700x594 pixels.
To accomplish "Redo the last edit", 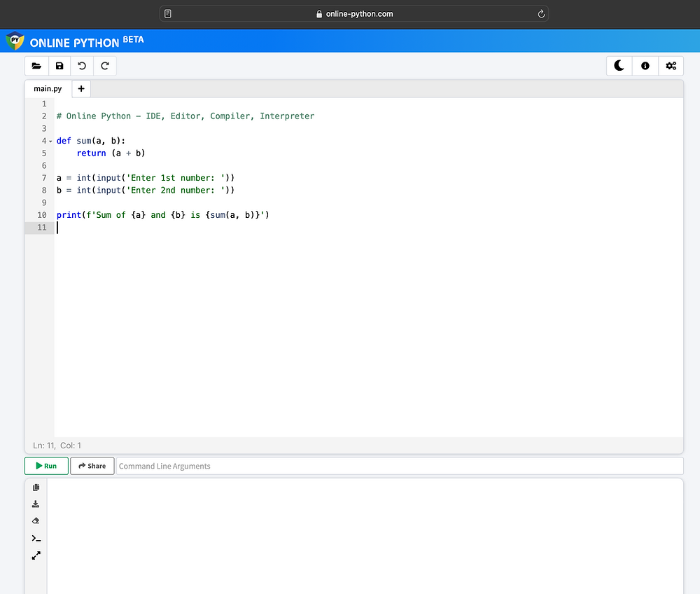I will 105,66.
